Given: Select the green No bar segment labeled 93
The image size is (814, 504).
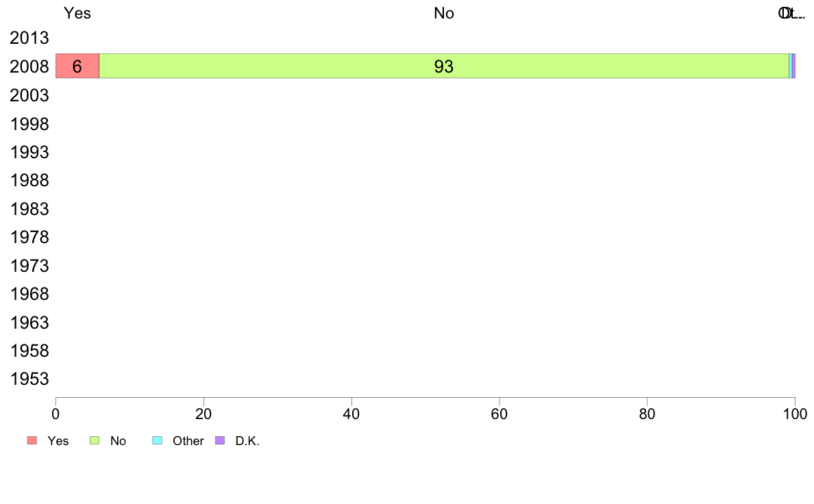Looking at the screenshot, I should (444, 66).
